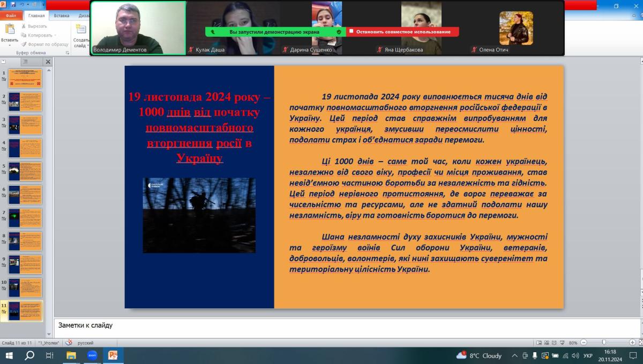Open the Undo history dropdown arrow
The width and height of the screenshot is (643, 364).
click(x=27, y=4)
